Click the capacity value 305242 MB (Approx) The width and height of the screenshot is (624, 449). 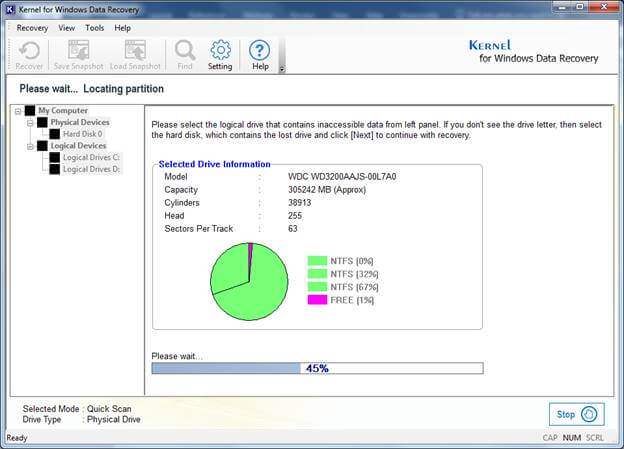[327, 190]
